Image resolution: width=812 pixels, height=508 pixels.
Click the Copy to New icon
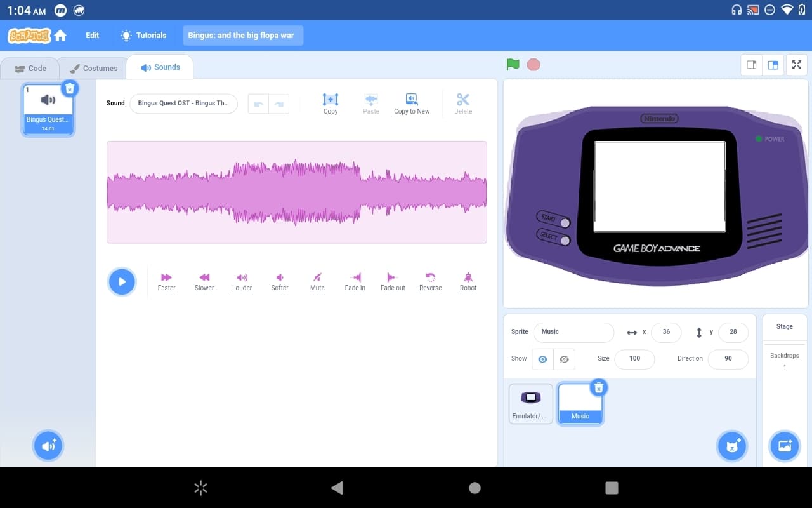pyautogui.click(x=412, y=100)
